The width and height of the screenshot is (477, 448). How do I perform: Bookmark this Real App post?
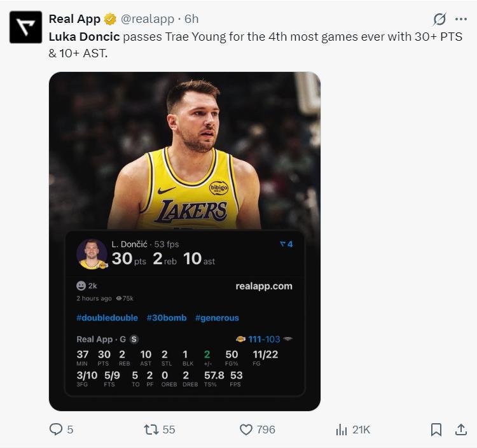(x=436, y=430)
